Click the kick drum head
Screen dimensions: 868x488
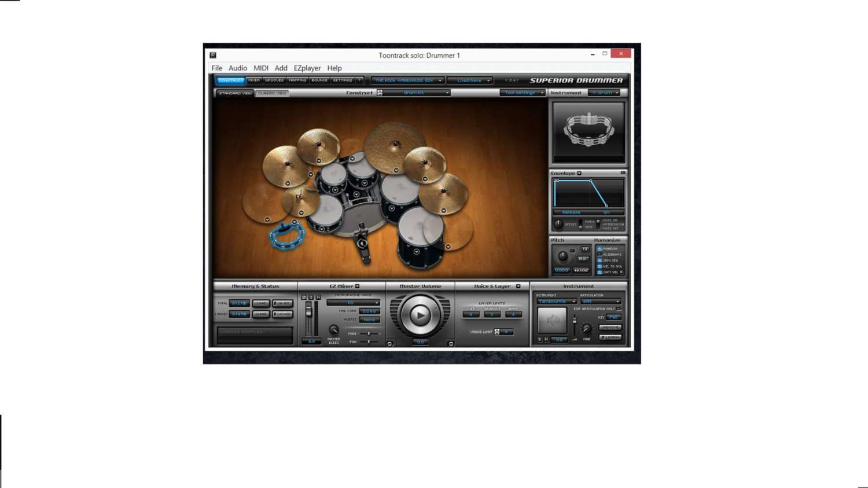(362, 218)
